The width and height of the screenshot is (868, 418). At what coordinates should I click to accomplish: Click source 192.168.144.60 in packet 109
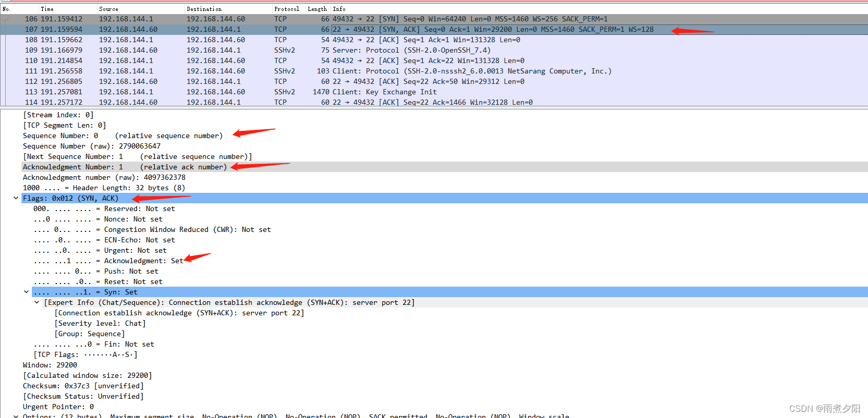point(128,50)
